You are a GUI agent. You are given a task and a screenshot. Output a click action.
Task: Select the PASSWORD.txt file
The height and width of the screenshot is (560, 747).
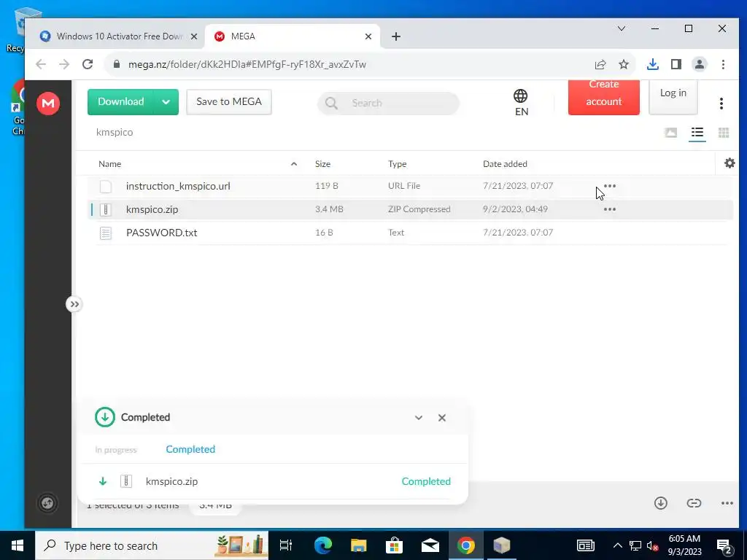(161, 233)
